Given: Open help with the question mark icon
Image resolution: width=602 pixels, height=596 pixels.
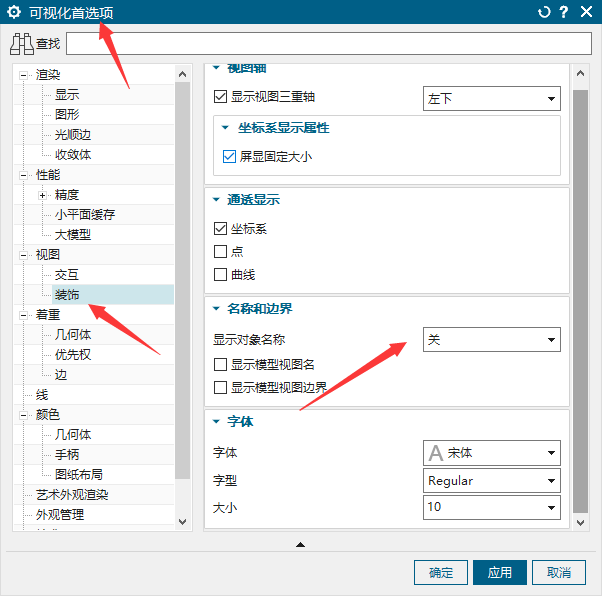Looking at the screenshot, I should click(x=564, y=13).
